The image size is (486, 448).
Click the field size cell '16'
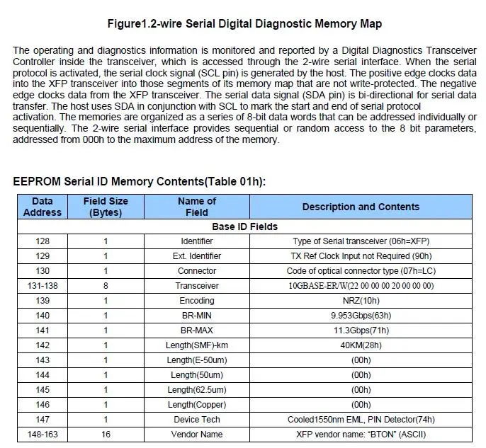tap(106, 435)
